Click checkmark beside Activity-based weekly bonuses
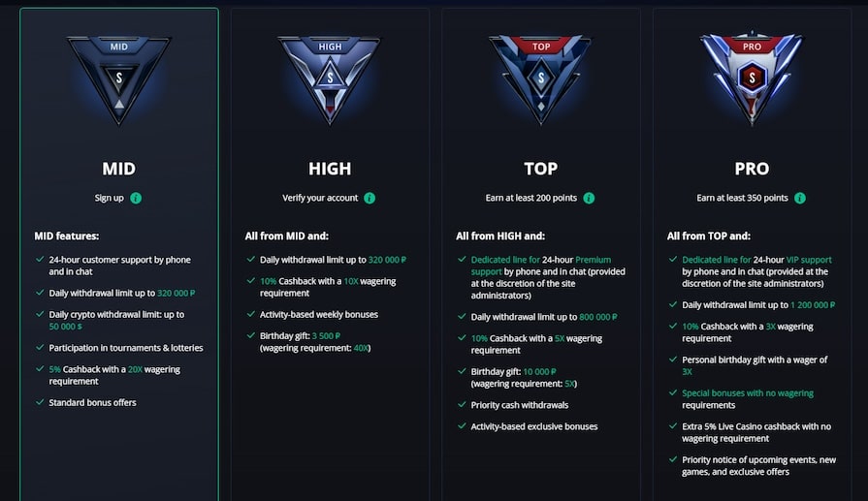Image resolution: width=868 pixels, height=501 pixels. click(x=251, y=314)
